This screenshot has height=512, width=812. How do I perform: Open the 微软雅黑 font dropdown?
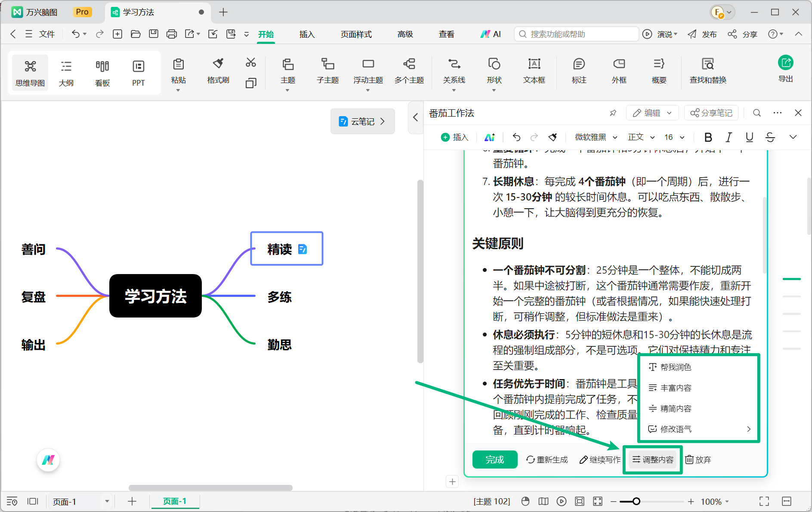click(596, 137)
